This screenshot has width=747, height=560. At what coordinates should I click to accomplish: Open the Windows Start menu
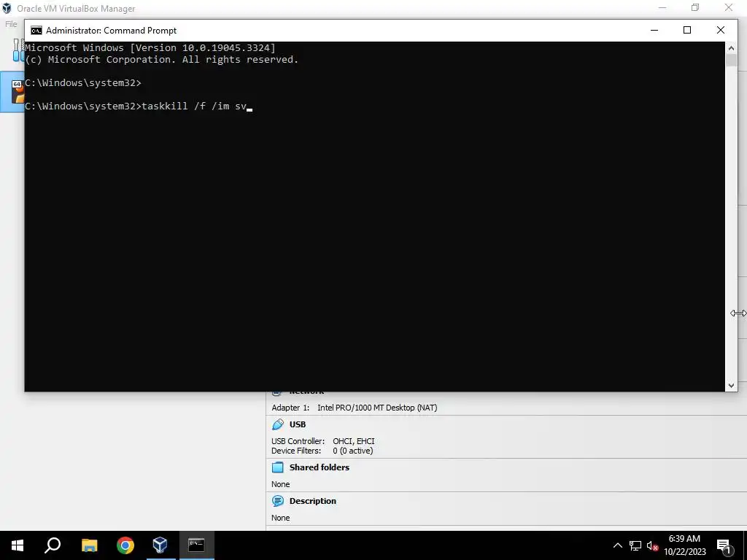pos(18,545)
